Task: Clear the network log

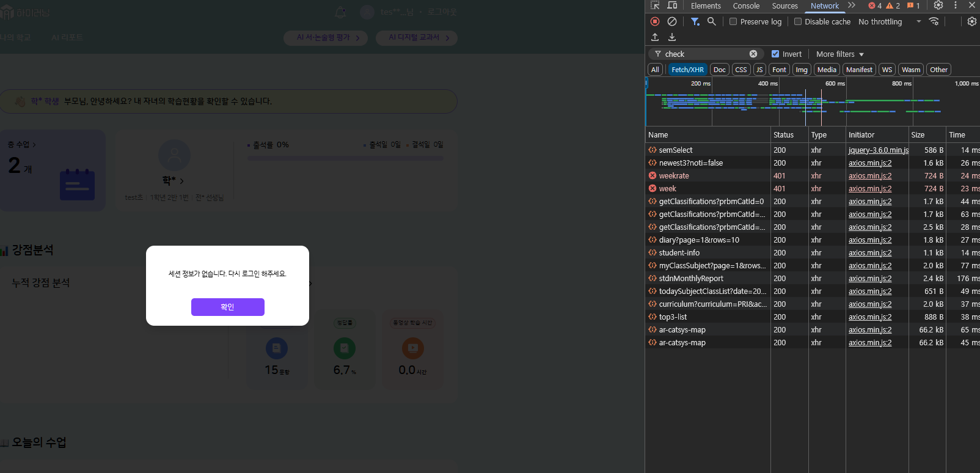Action: 672,21
